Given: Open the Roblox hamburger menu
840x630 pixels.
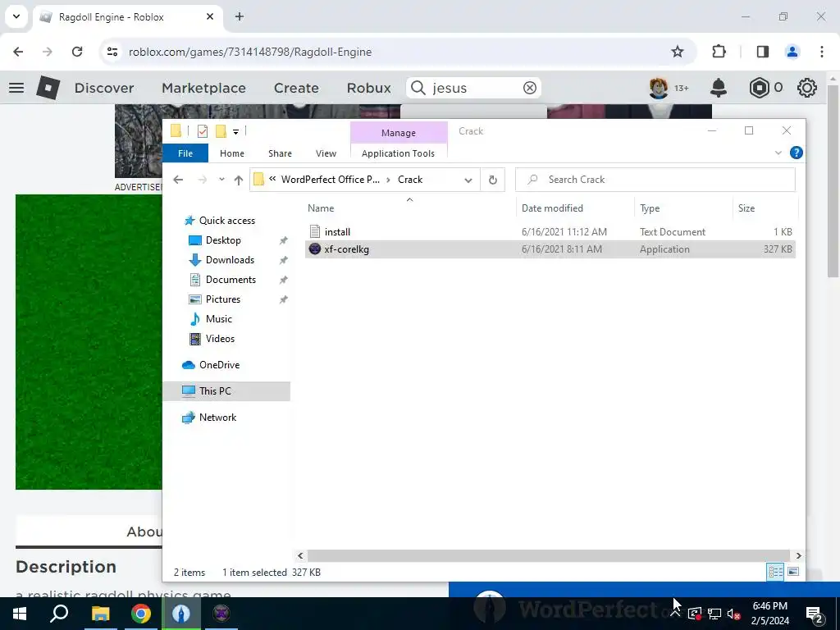Looking at the screenshot, I should pos(16,88).
